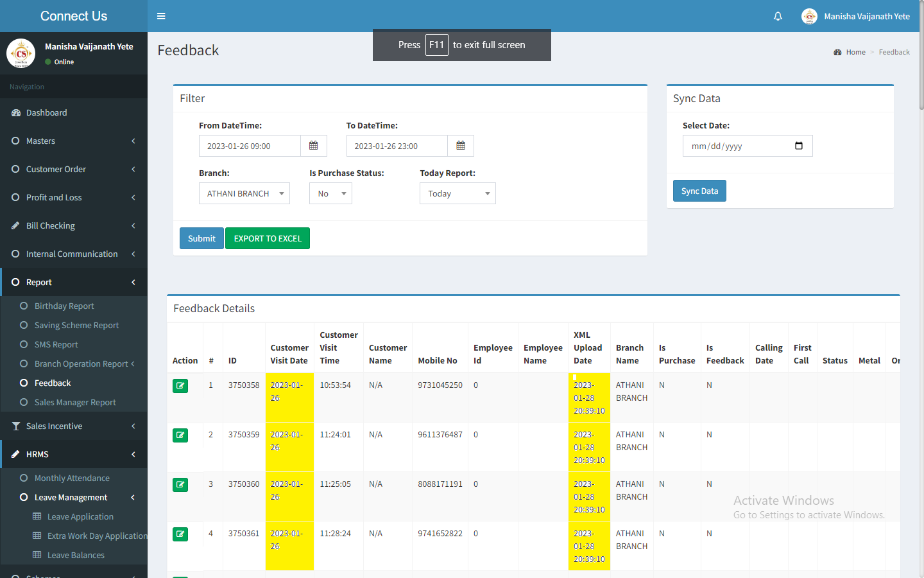This screenshot has width=924, height=578.
Task: Expand the Internal Communication chevron
Action: [x=133, y=254]
